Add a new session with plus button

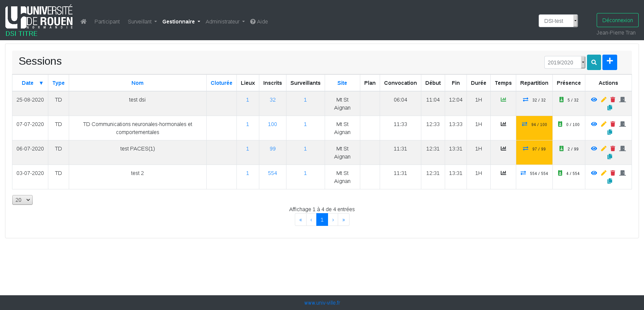609,62
